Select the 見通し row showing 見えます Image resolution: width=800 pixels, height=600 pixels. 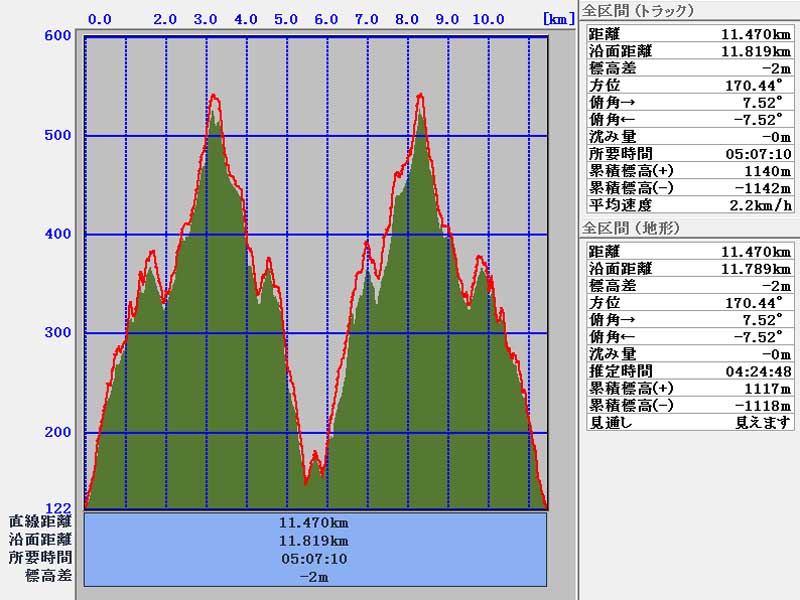pyautogui.click(x=689, y=422)
